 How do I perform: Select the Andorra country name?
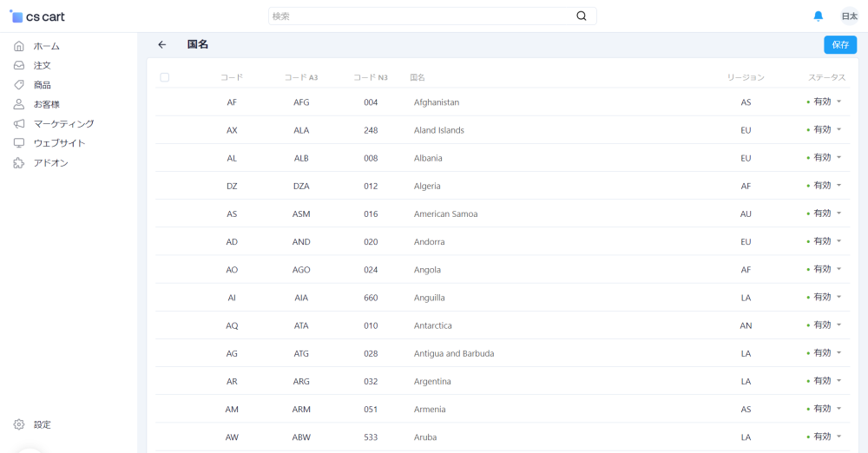coord(429,242)
